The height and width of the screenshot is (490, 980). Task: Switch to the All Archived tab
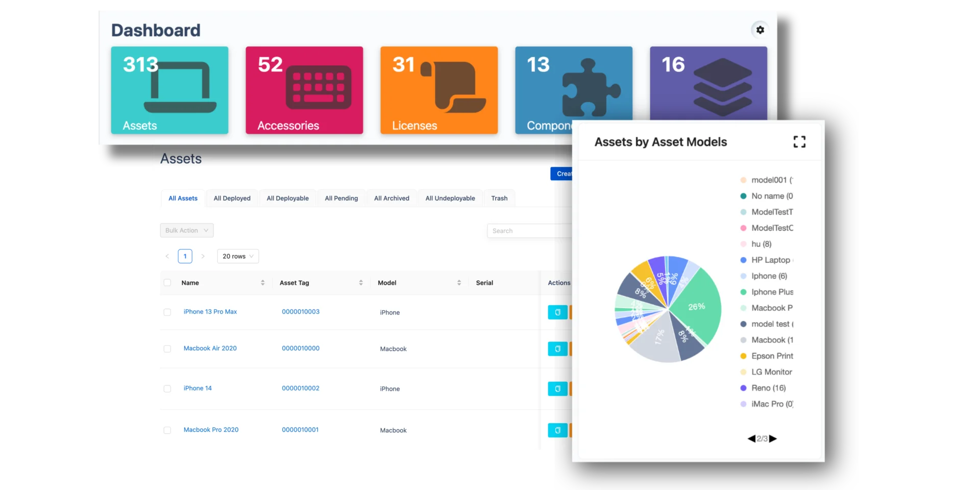coord(391,198)
